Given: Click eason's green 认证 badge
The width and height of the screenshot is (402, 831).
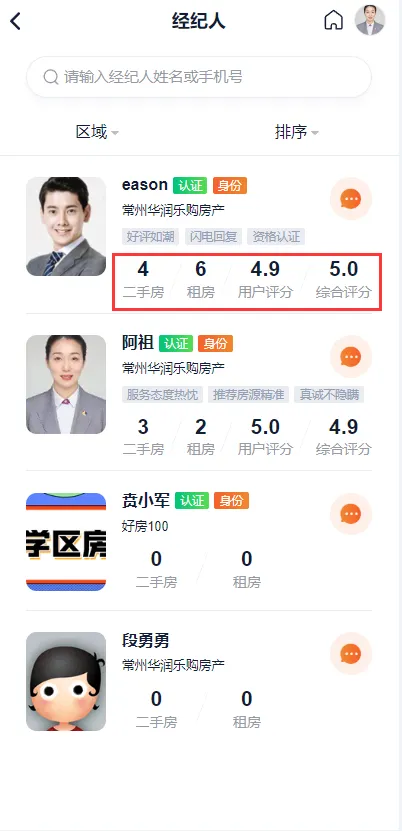Looking at the screenshot, I should (x=190, y=185).
